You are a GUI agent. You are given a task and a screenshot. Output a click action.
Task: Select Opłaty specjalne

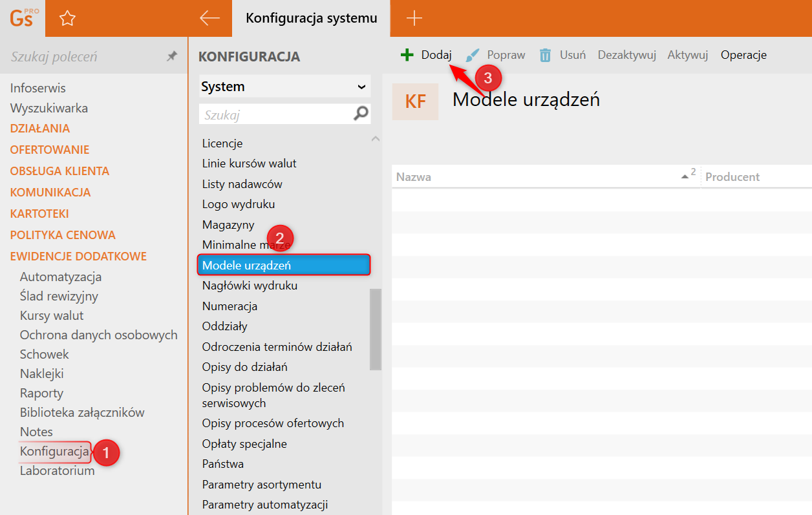pyautogui.click(x=244, y=444)
